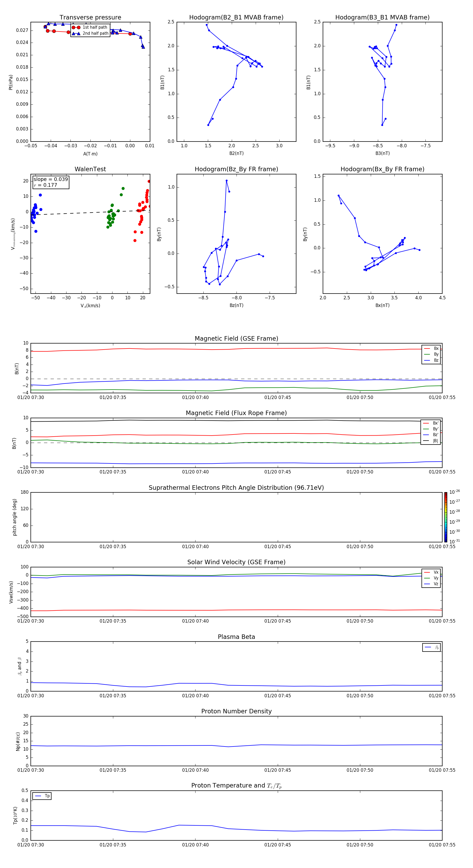The image size is (473, 868).
Task: Click the '1st half path' legend entry
Action: point(90,27)
